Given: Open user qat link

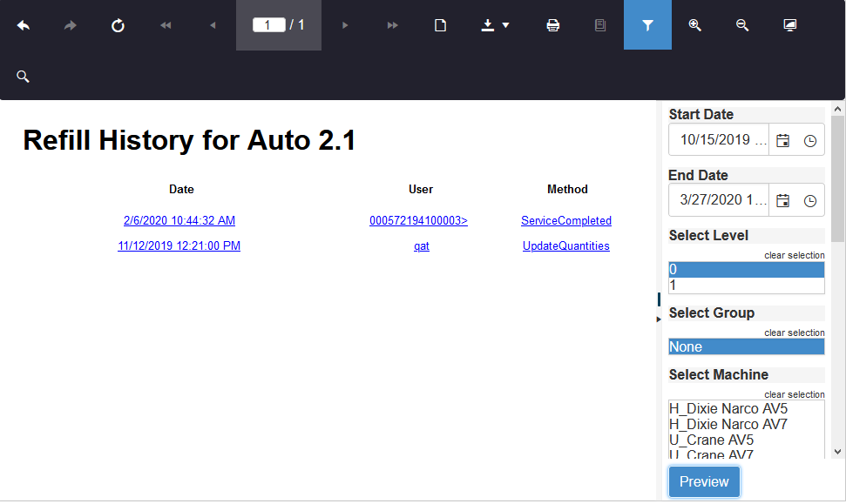Looking at the screenshot, I should click(x=422, y=245).
